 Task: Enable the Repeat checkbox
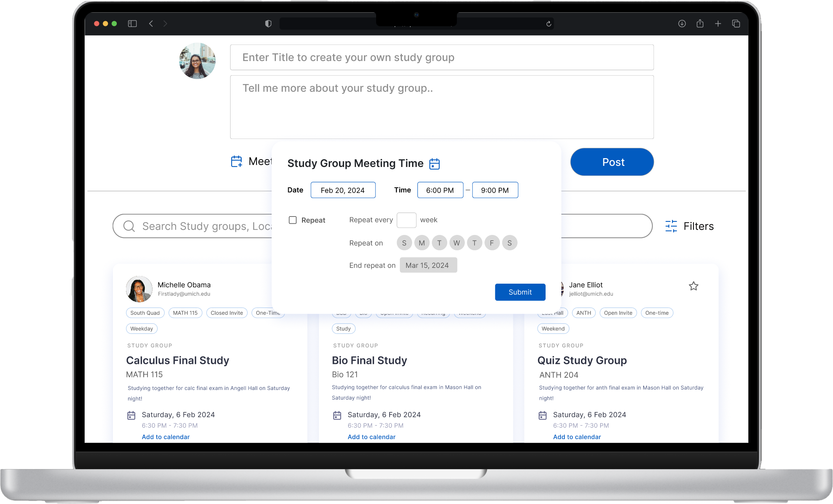click(x=293, y=220)
